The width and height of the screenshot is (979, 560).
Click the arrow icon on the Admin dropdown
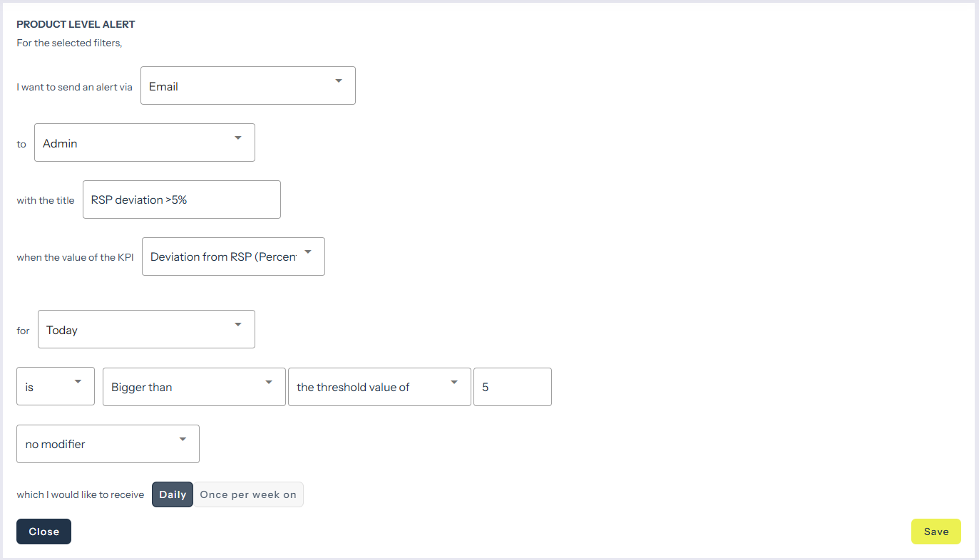pyautogui.click(x=238, y=138)
